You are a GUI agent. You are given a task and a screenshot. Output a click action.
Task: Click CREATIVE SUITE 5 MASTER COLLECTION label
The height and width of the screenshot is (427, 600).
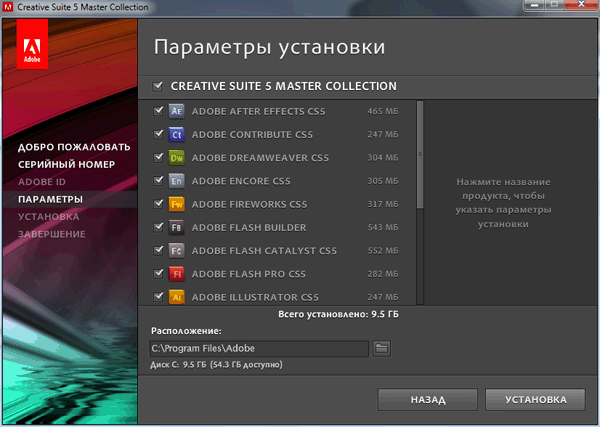coord(284,86)
